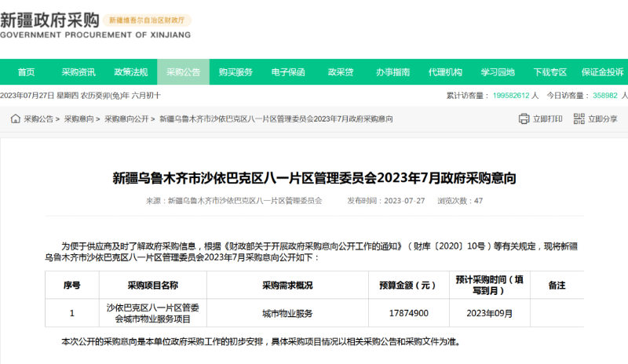628x364 pixels.
Task: Open the 下载专区 menu item
Action: click(x=550, y=72)
